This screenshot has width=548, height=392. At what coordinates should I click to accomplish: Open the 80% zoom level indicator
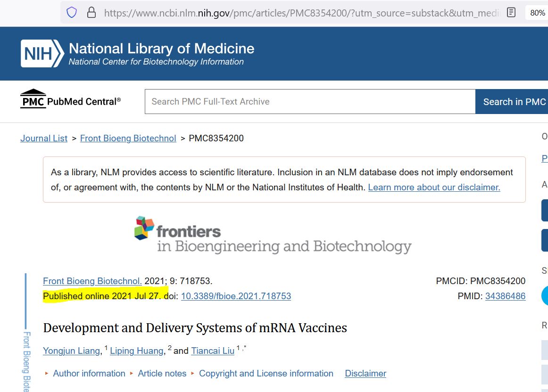pos(537,13)
